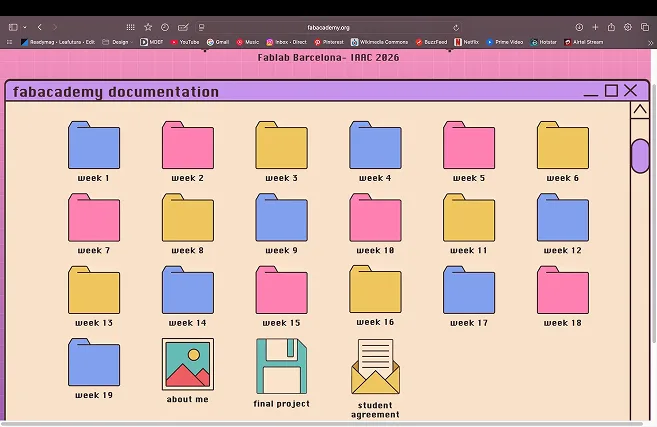Open the week 1 folder
The width and height of the screenshot is (657, 427).
tap(94, 145)
